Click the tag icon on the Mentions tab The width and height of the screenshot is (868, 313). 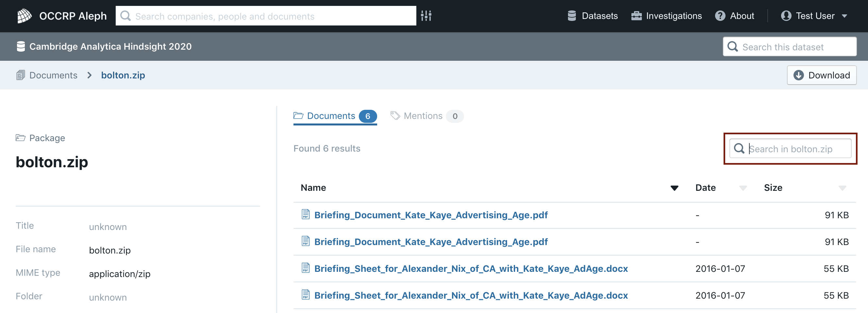(395, 116)
